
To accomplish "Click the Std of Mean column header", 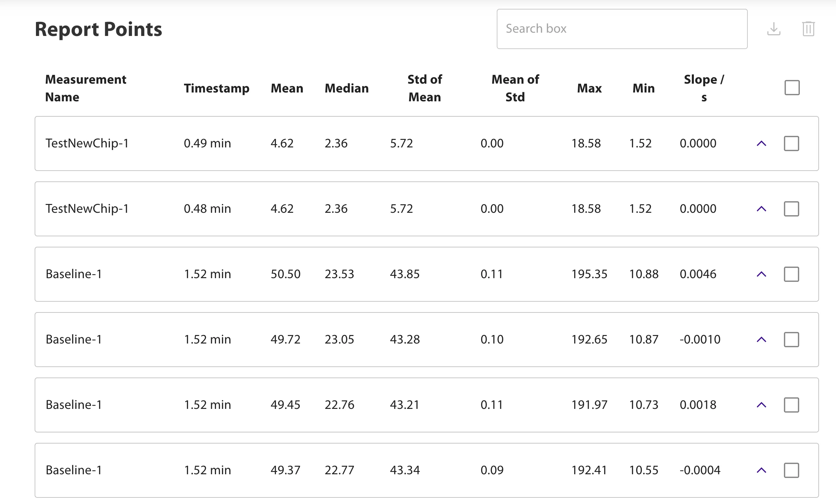I will click(x=425, y=88).
